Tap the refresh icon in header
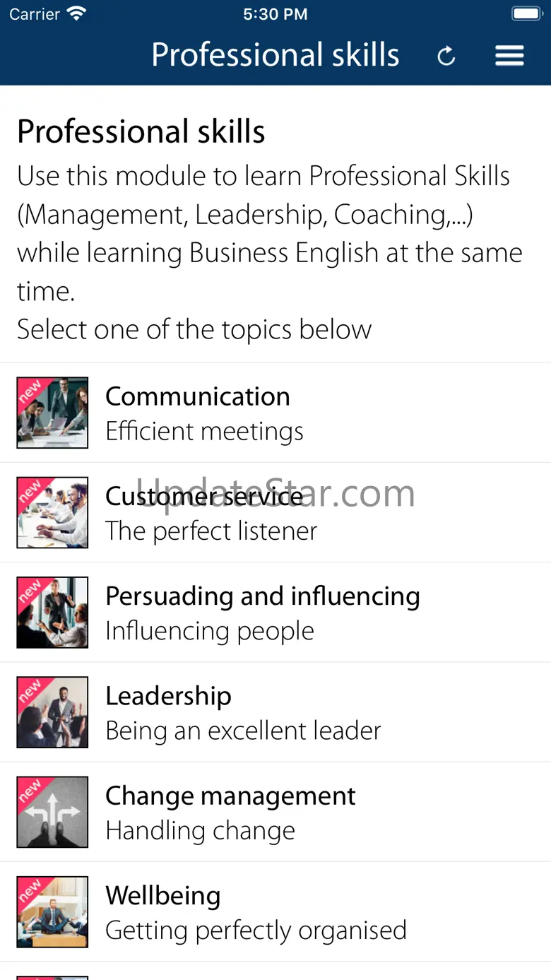Screen dimensions: 551x980 click(446, 56)
